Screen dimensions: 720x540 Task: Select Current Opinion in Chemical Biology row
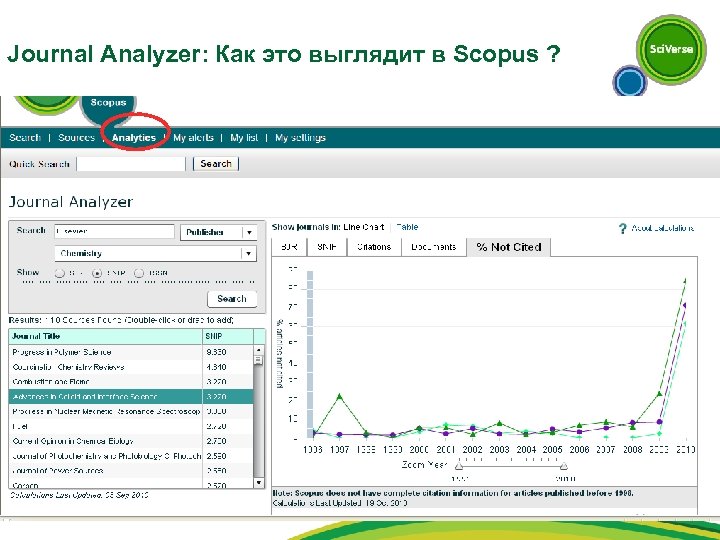[x=131, y=441]
